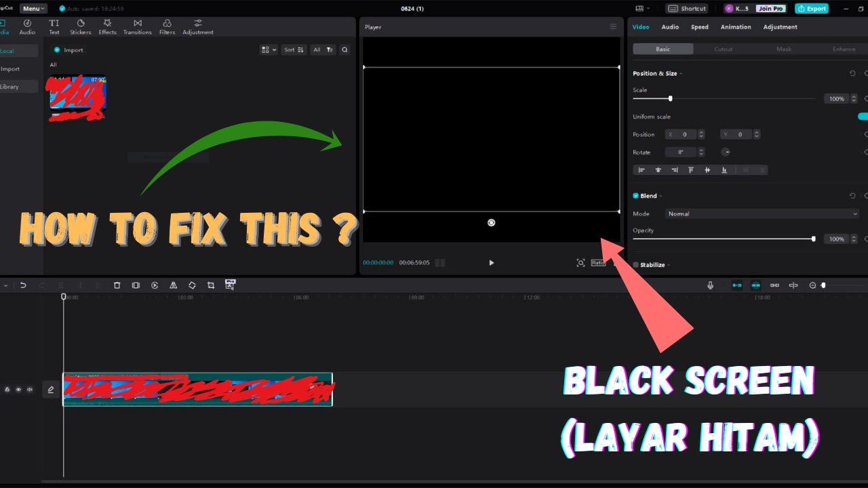Click the microphone record voiceover icon
The image size is (868, 488).
710,285
